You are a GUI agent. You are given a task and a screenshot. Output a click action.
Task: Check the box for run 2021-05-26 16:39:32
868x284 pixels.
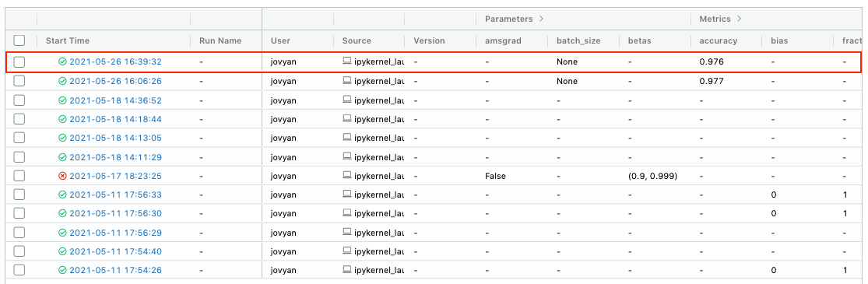pyautogui.click(x=19, y=62)
